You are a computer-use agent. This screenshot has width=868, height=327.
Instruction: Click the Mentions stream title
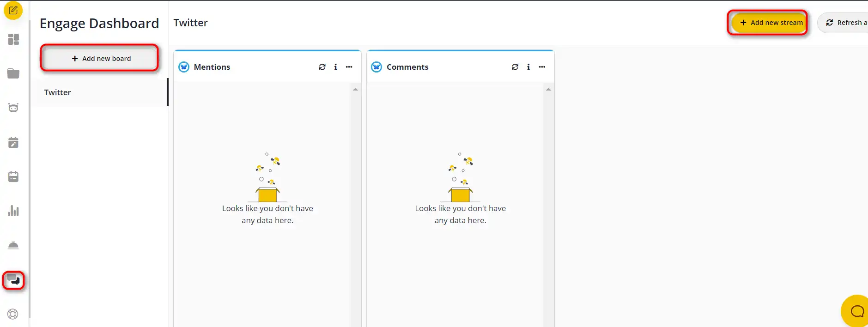(x=212, y=67)
